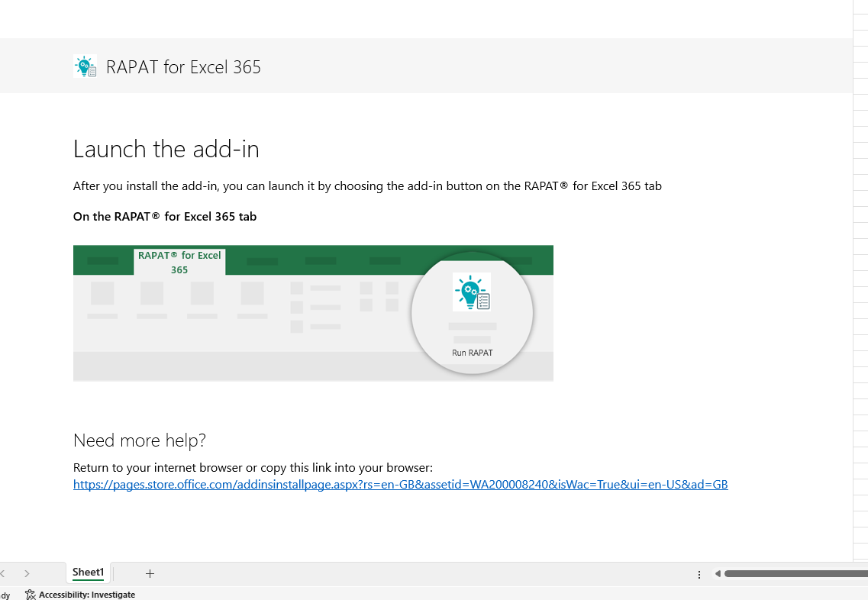Open the pages.store.office.com install page link
Screen dimensions: 868x600
coord(400,484)
